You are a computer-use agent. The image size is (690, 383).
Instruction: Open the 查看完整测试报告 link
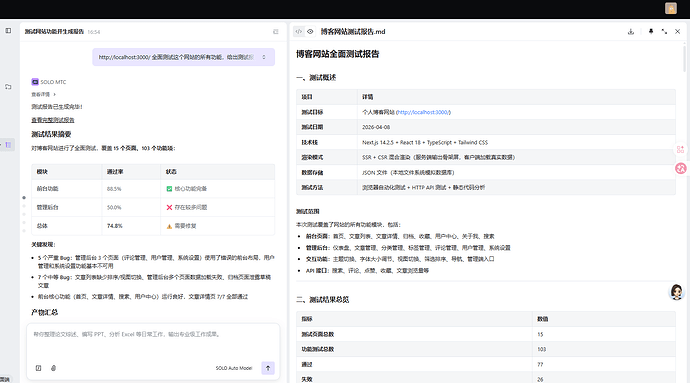53,120
